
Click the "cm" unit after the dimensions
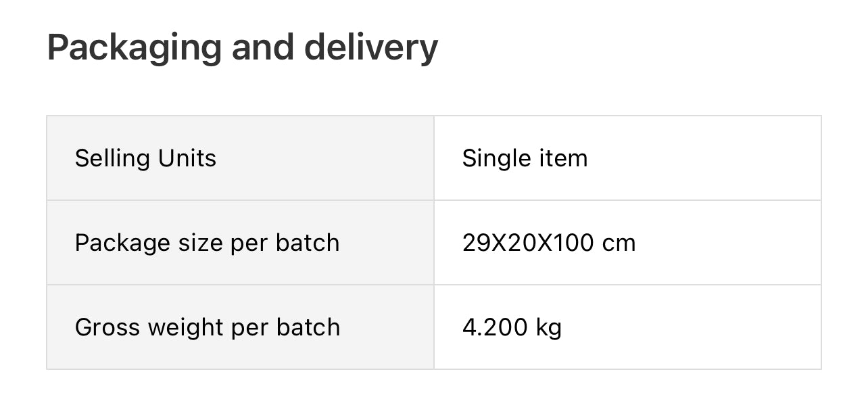619,243
